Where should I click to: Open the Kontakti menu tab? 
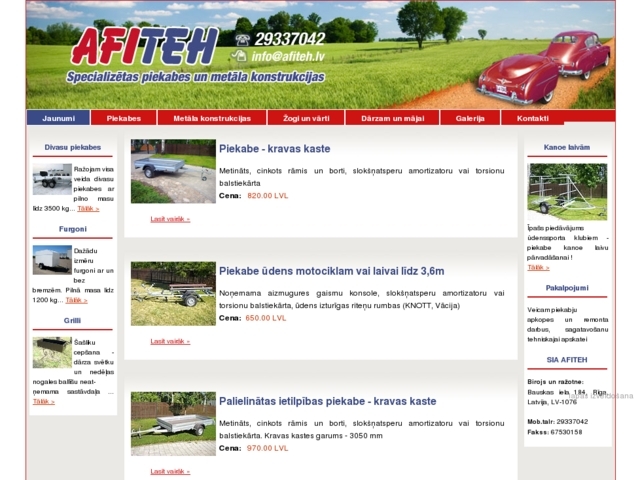pyautogui.click(x=533, y=118)
